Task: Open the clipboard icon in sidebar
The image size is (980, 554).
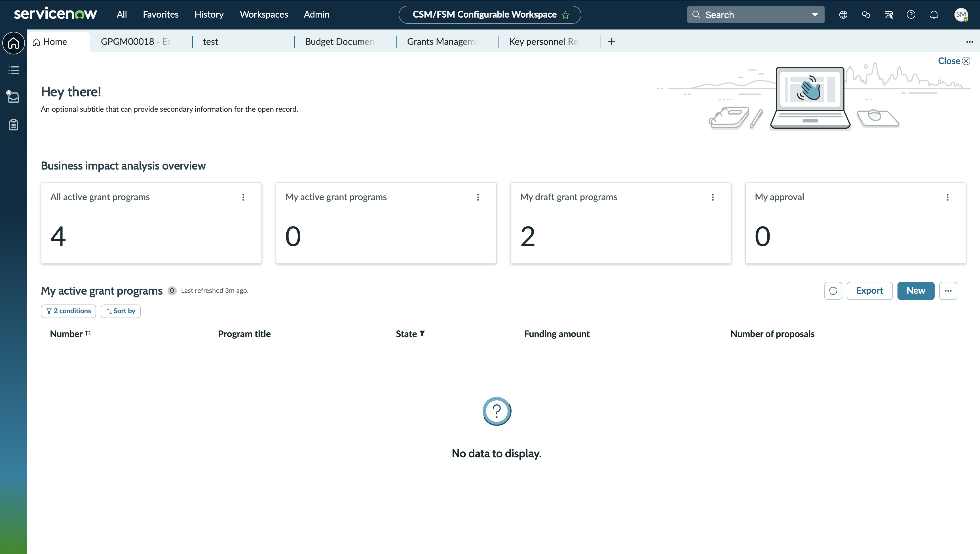Action: (14, 125)
